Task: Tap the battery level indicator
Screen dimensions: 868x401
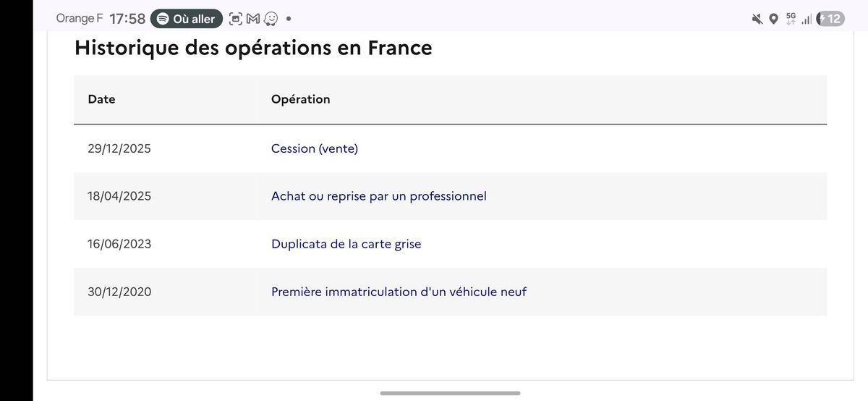Action: [830, 19]
